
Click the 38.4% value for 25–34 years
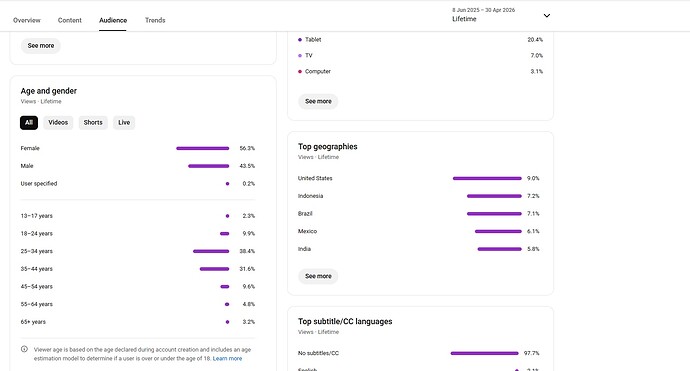pyautogui.click(x=247, y=251)
